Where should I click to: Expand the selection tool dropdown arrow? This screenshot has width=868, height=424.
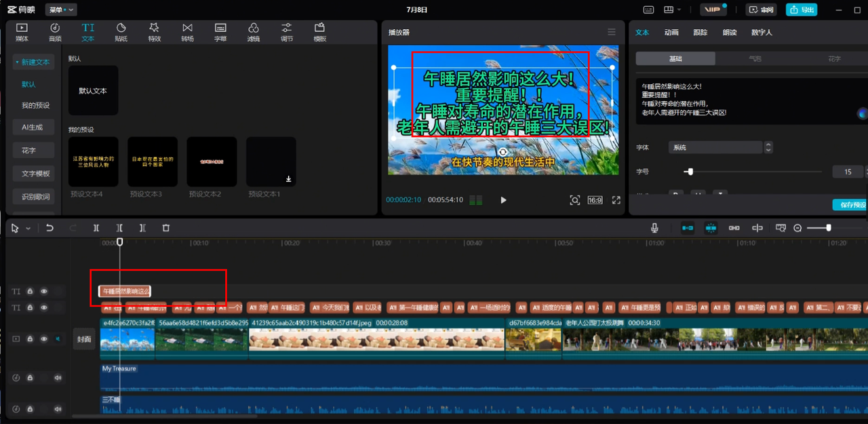coord(28,229)
